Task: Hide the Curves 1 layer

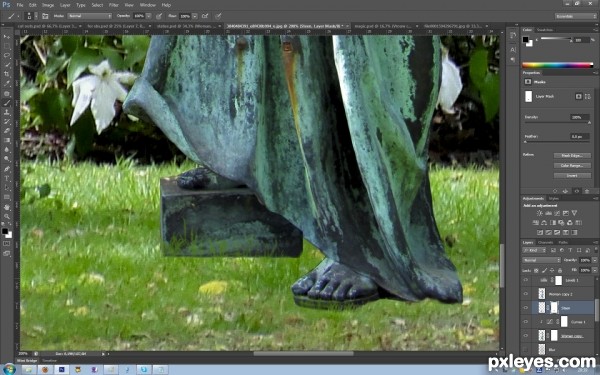Action: point(526,321)
